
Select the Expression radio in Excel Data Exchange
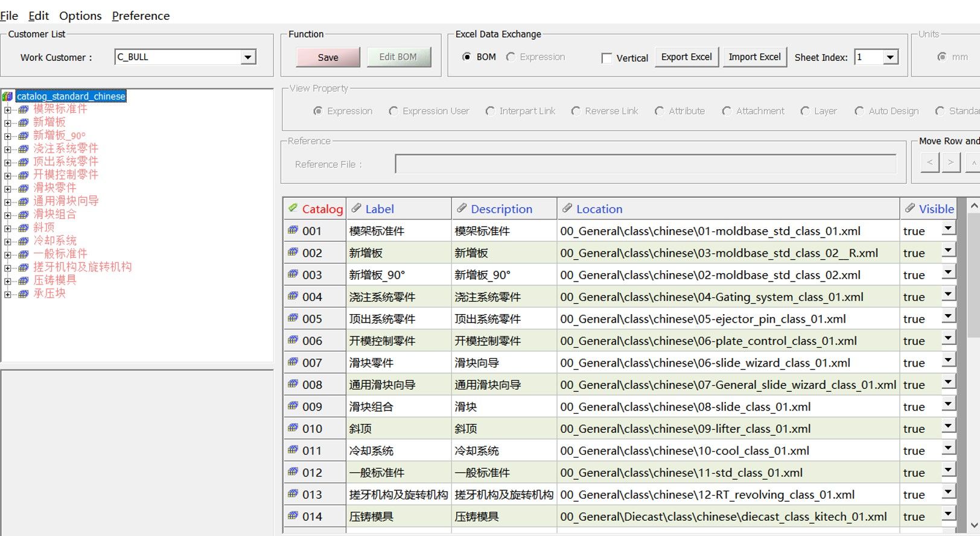click(511, 57)
